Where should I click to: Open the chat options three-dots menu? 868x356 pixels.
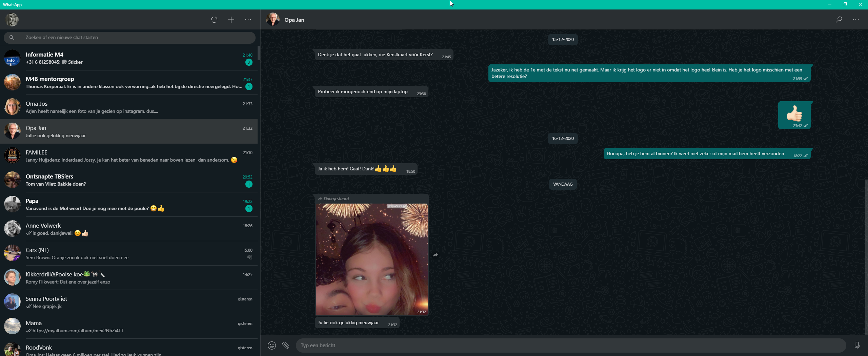tap(855, 20)
